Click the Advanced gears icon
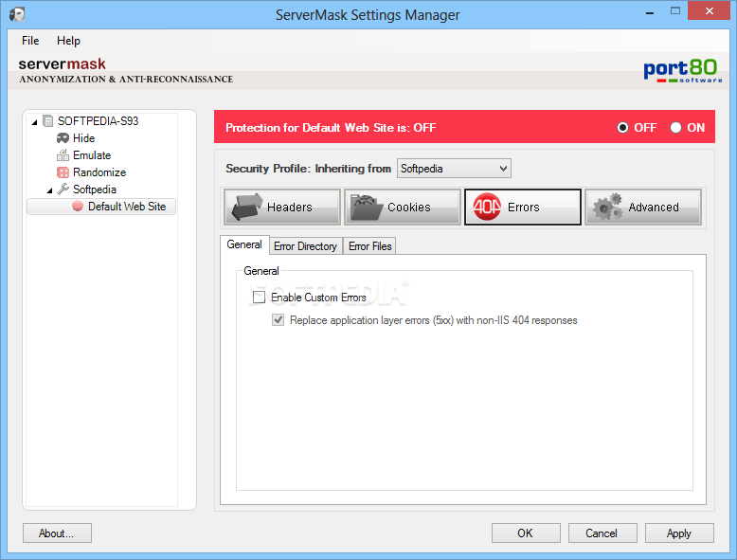 pos(608,207)
